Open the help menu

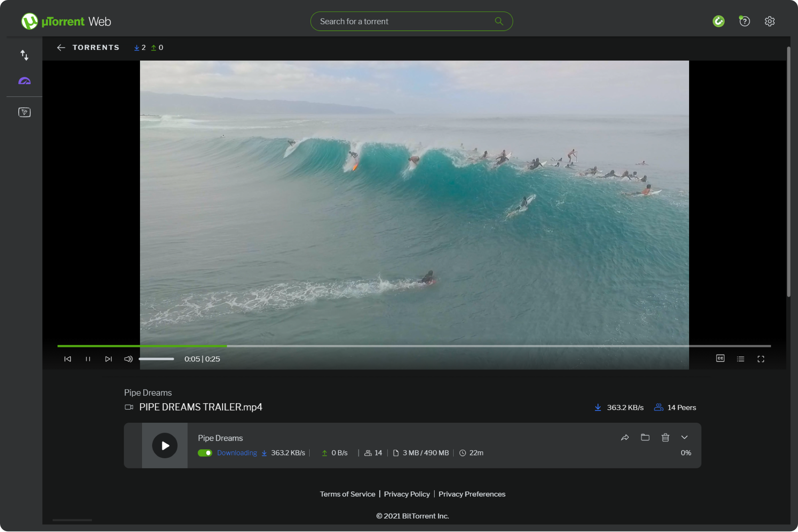744,21
